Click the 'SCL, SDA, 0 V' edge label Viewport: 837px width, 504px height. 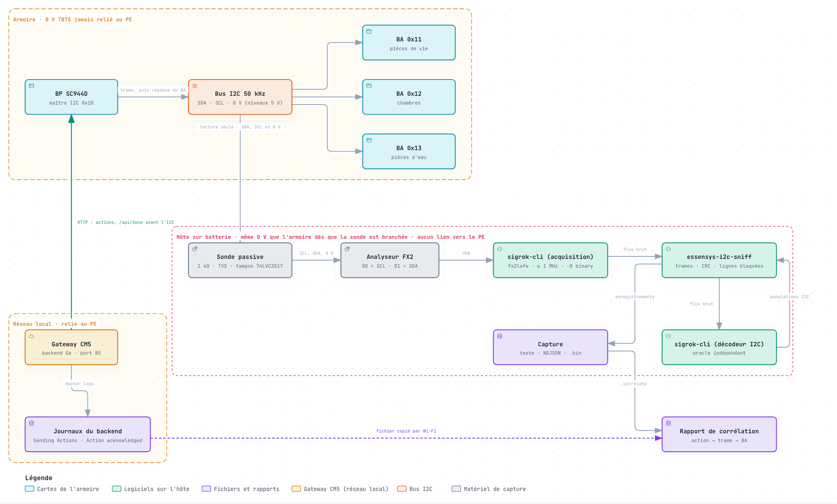click(x=316, y=253)
